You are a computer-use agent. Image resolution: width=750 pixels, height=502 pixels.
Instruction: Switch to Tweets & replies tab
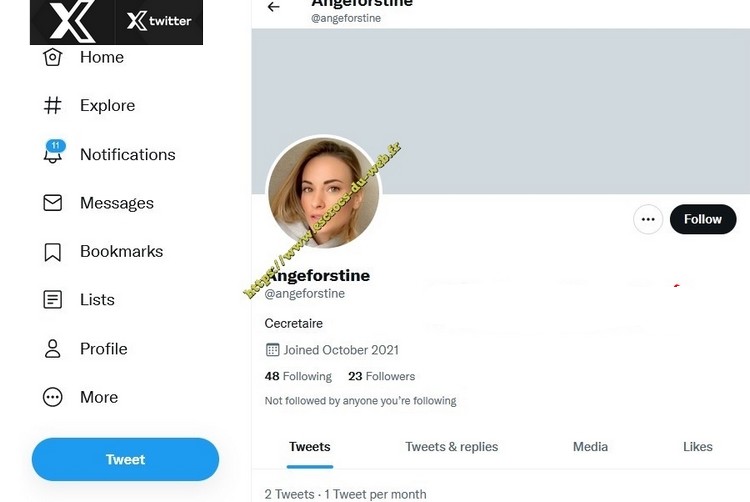click(451, 447)
